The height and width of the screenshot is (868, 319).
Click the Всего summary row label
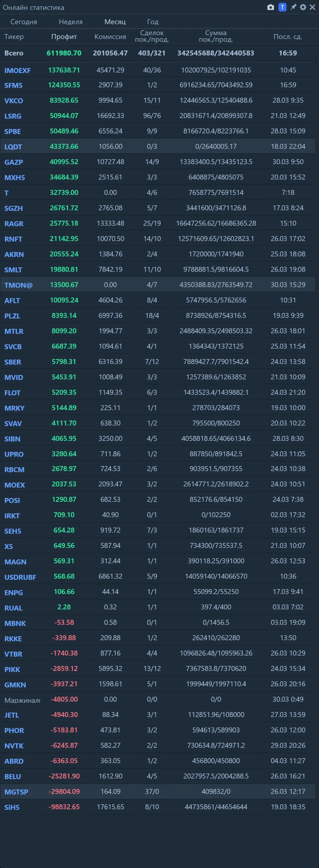14,53
